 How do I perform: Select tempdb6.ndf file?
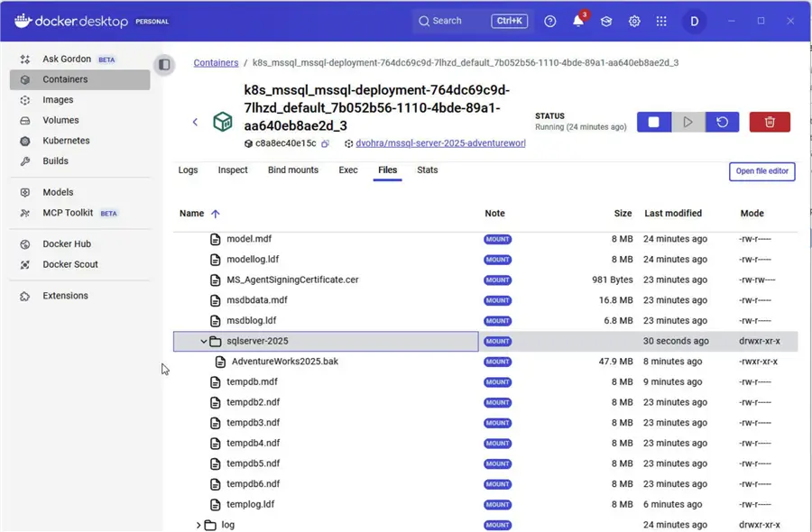[x=254, y=484]
